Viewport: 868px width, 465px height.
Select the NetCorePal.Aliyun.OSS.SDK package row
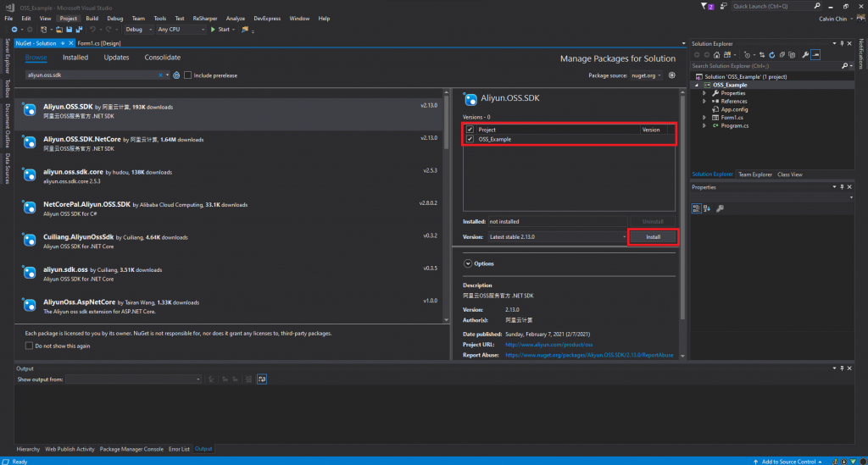coord(230,208)
